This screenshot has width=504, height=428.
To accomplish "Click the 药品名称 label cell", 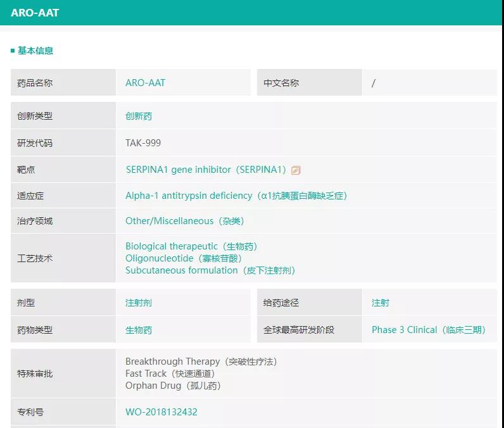I will (63, 82).
